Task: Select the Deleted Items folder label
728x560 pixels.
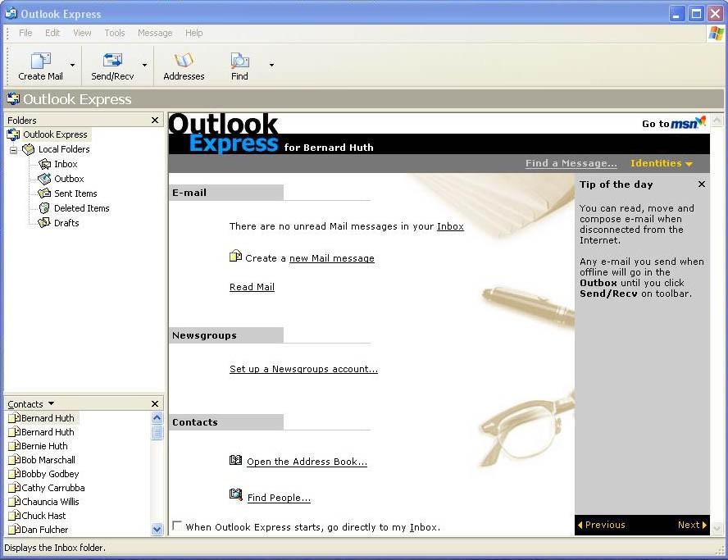Action: (82, 208)
